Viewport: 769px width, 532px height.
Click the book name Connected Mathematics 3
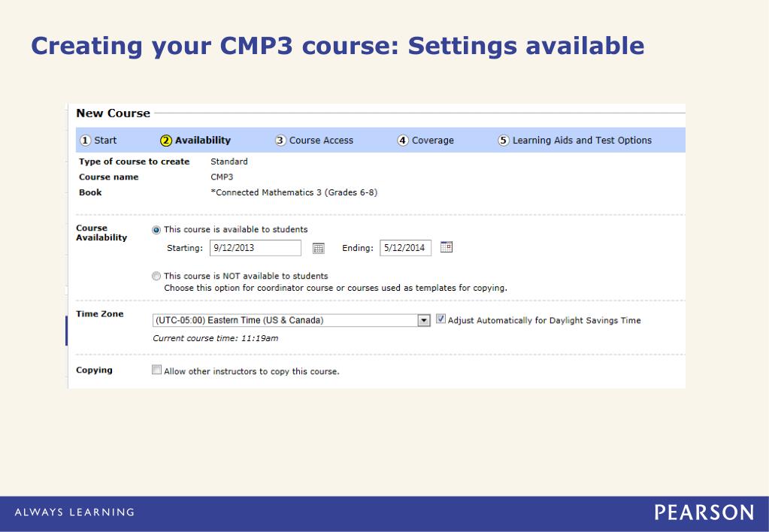point(294,192)
